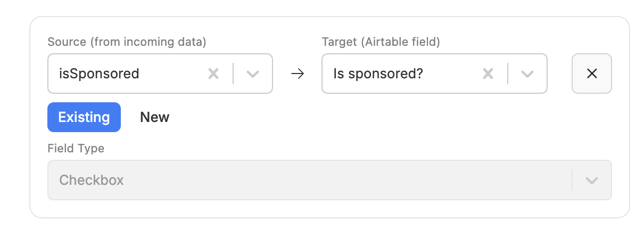Image resolution: width=644 pixels, height=228 pixels.
Task: Click the divider line inside Source select
Action: click(x=233, y=74)
